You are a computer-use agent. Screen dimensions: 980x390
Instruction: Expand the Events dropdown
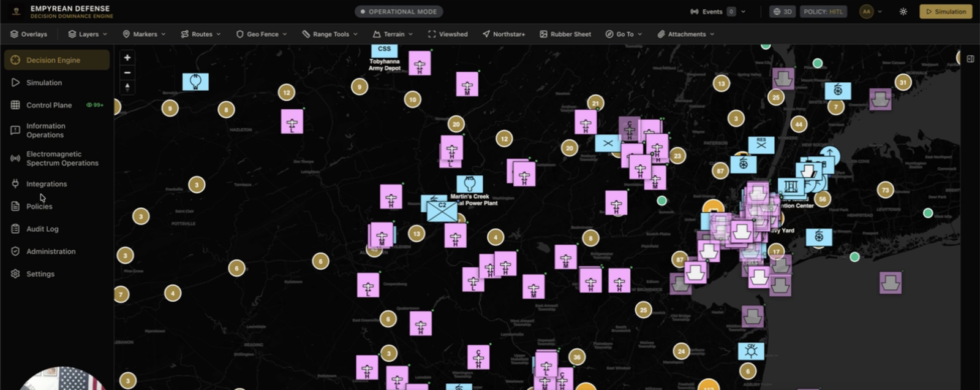(717, 12)
